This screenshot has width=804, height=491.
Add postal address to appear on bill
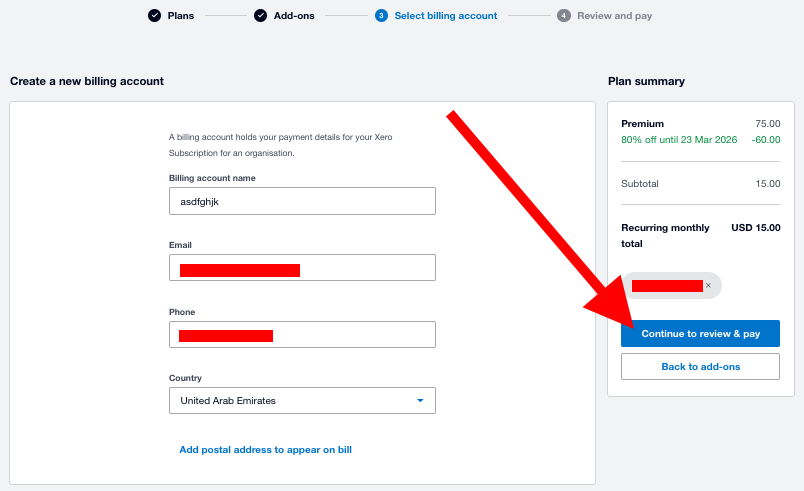[265, 450]
